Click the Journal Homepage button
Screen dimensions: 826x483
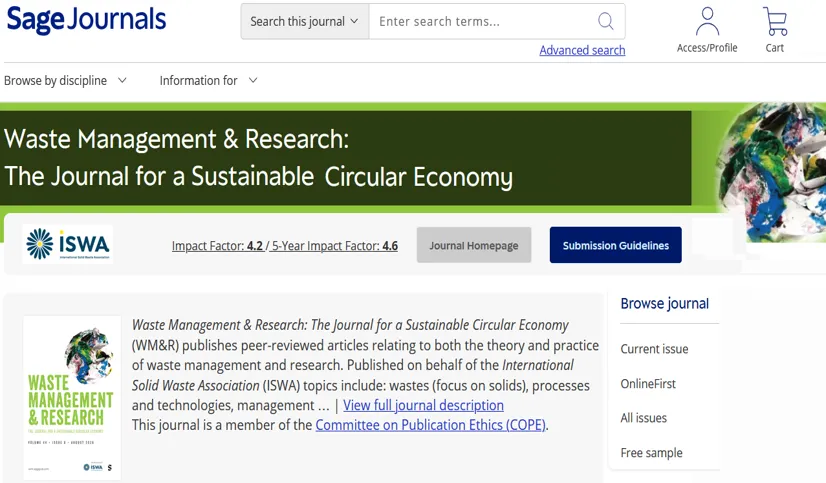pos(474,245)
